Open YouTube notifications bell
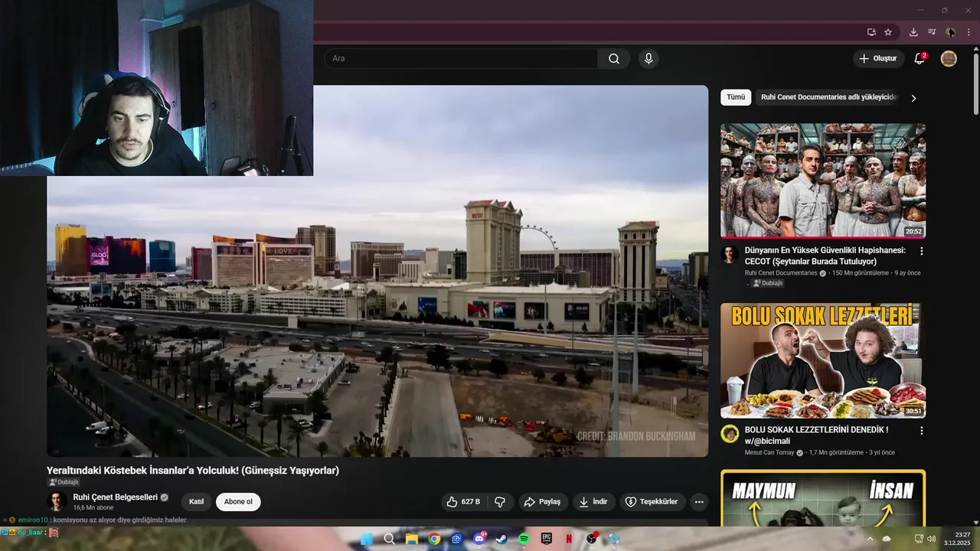The image size is (980, 551). 920,59
